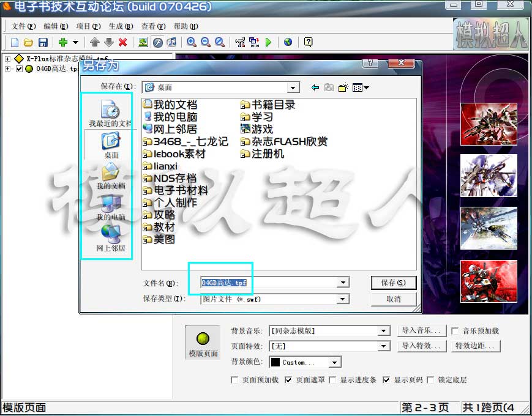Toggle 页面预加载 checkbox

tap(234, 380)
